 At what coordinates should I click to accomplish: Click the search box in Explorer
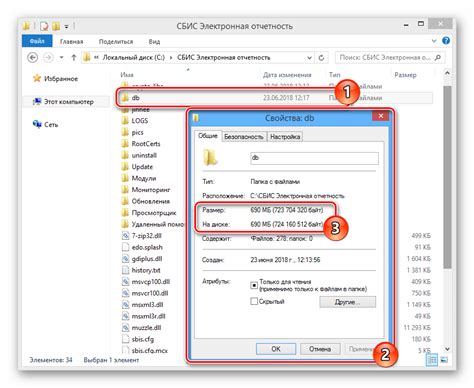[384, 58]
